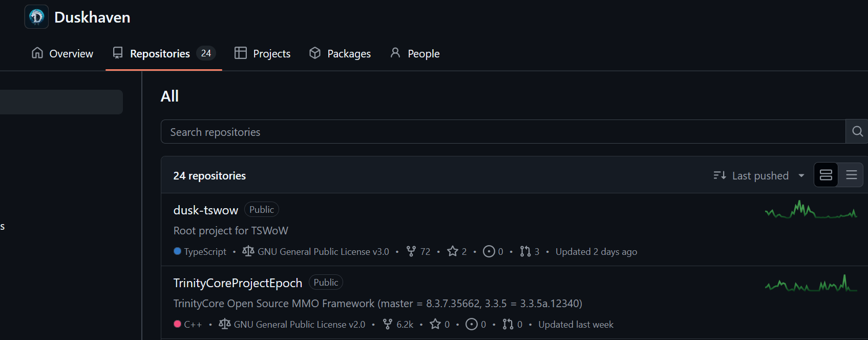Click TrinityCoreProjectEpoch 6.2k forks icon
This screenshot has height=340, width=868.
[388, 324]
